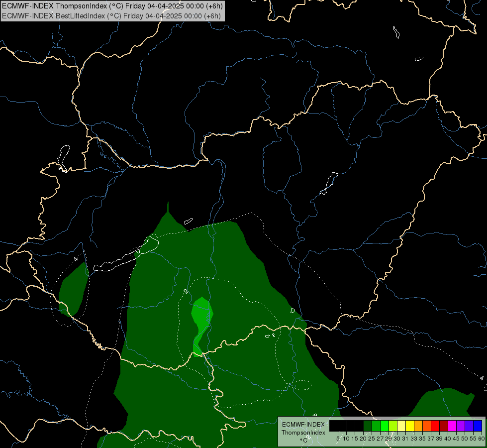Click the legend tick label 35
487x448 pixels.
point(422,439)
